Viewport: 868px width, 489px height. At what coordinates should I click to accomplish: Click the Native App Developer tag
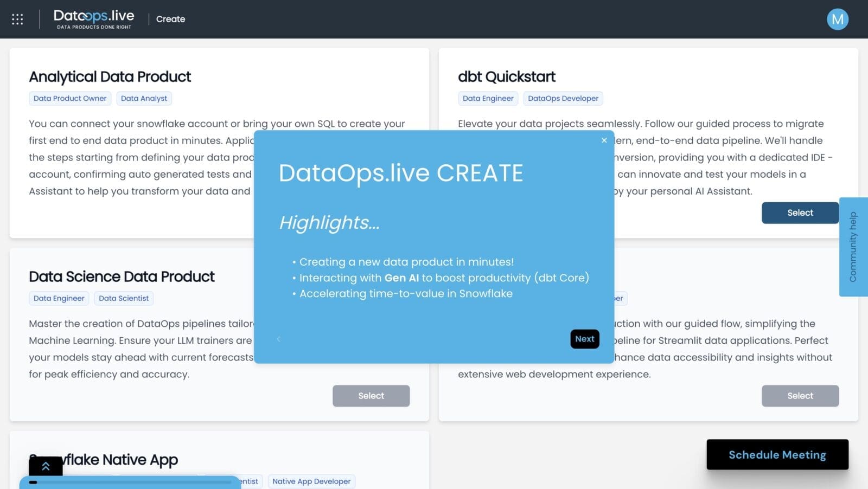[x=311, y=481]
